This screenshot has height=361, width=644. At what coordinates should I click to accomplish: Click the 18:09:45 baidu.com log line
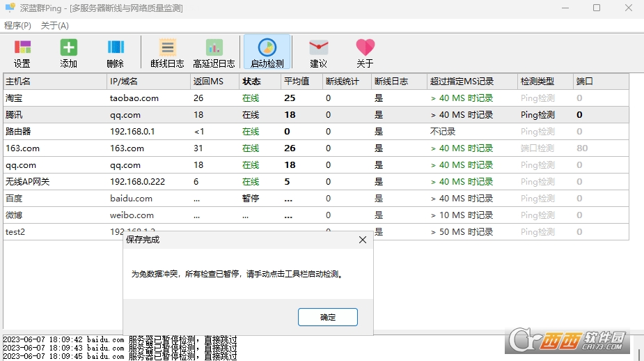pos(120,357)
